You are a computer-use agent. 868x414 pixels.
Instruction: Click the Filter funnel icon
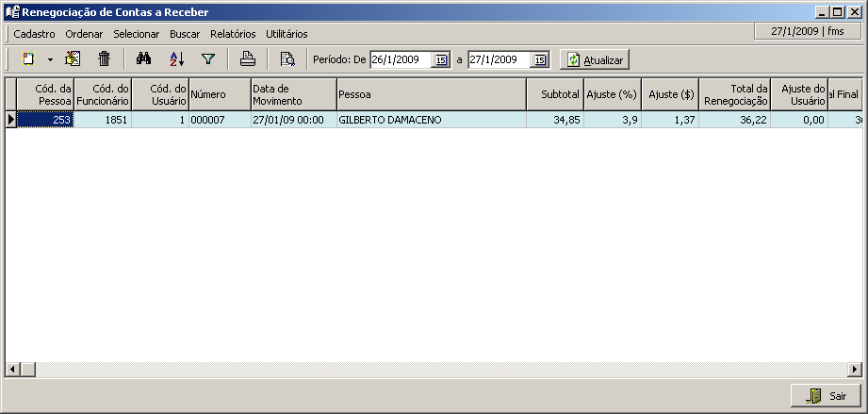coord(208,59)
